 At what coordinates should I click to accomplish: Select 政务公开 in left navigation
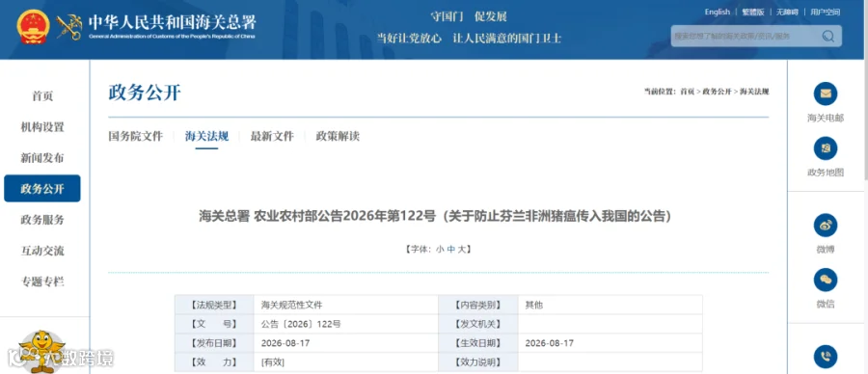tap(42, 189)
